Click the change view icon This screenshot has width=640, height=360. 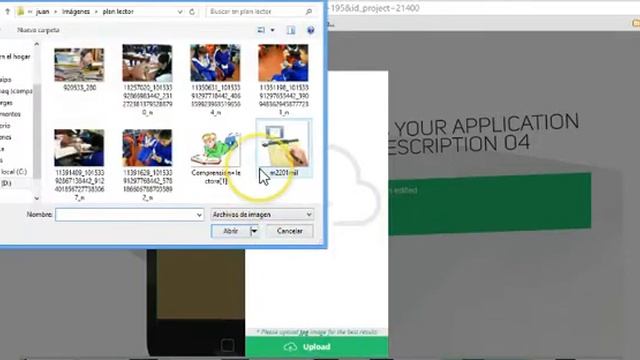(x=261, y=30)
